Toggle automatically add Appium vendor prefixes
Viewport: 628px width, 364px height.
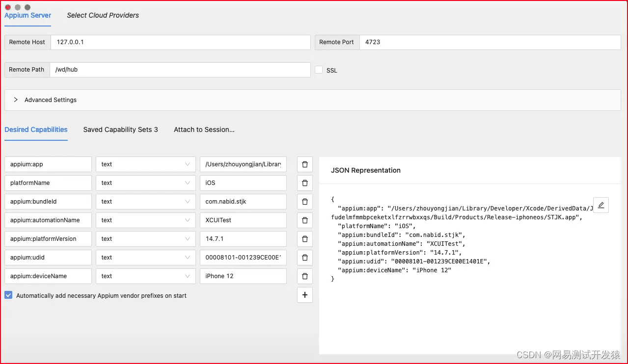(8, 295)
